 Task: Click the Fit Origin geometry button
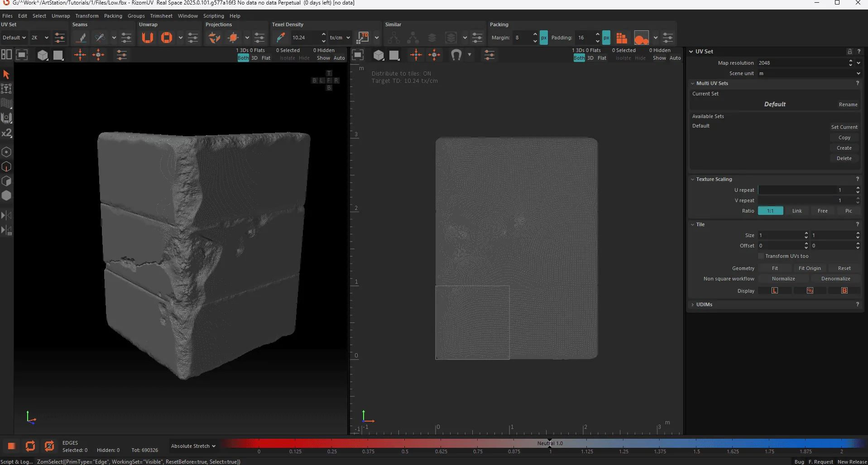810,268
